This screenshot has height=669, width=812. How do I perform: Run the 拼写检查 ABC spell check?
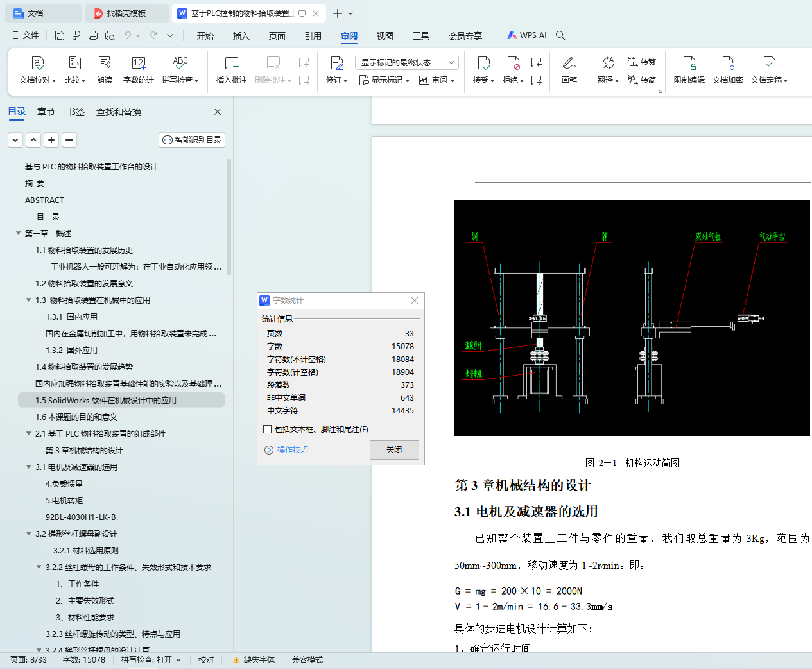tap(180, 63)
